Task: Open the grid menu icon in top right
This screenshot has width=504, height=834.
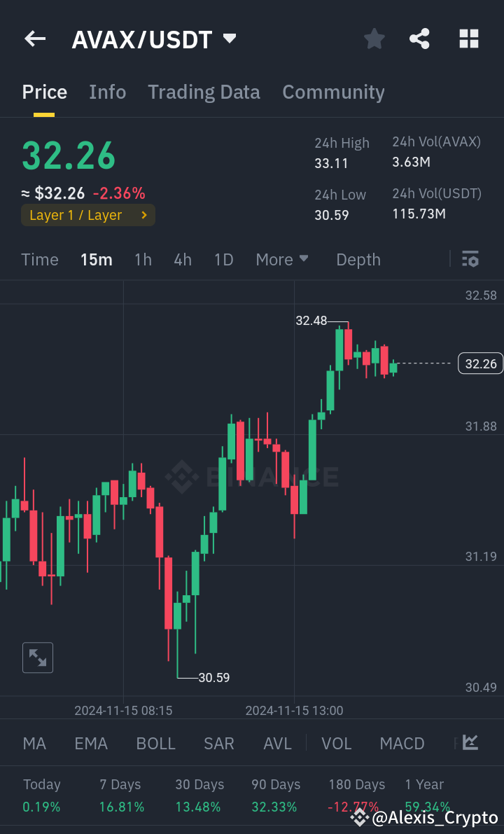Action: [x=468, y=39]
